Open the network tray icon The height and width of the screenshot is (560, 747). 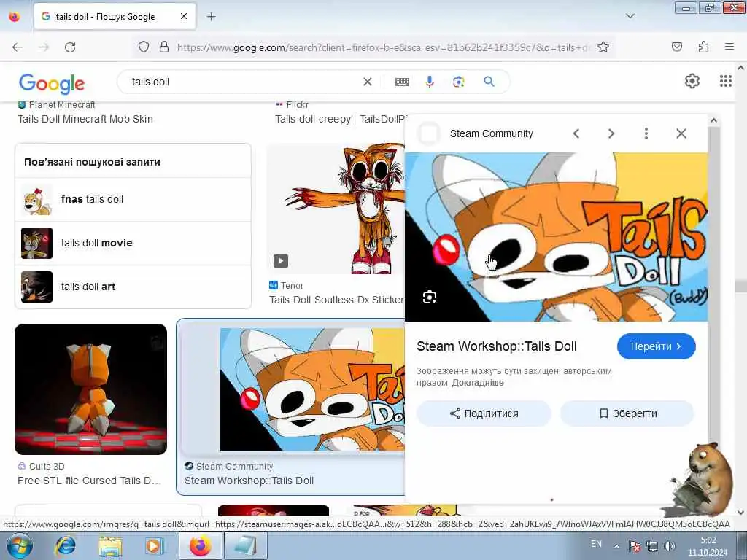652,546
